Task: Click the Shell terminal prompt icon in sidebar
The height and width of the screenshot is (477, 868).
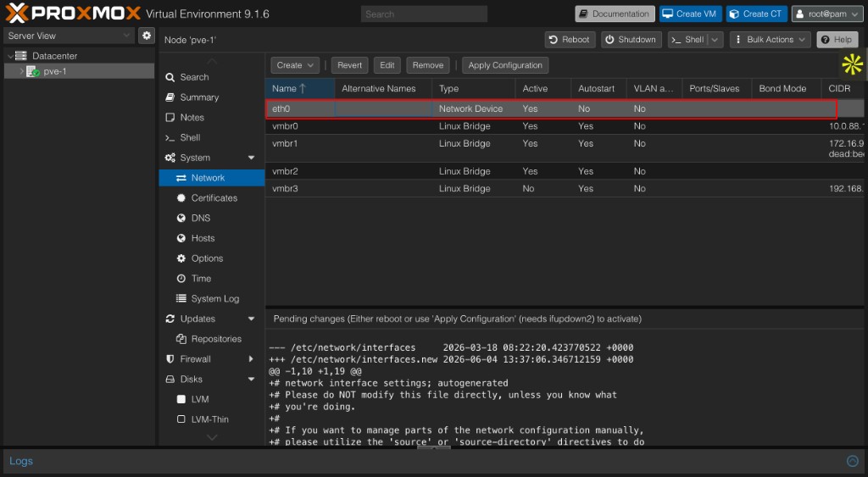Action: [170, 138]
